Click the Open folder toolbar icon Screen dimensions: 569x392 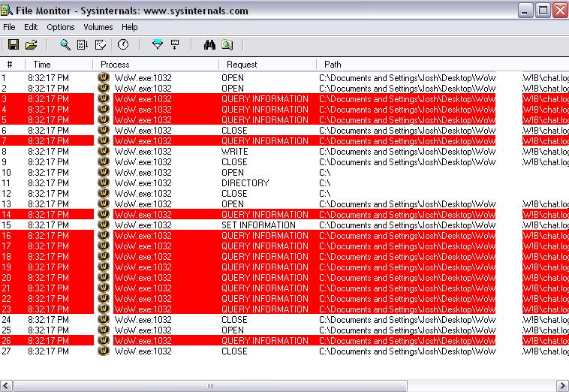coord(32,44)
